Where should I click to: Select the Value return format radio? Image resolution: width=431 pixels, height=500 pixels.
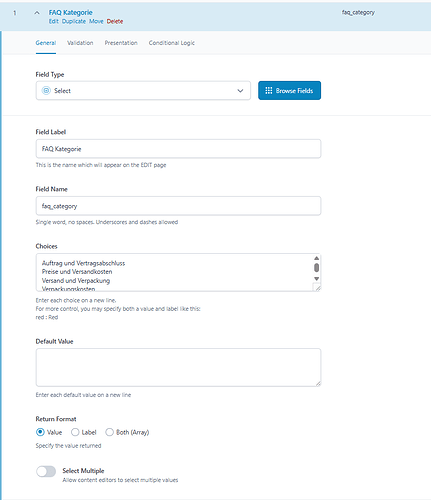pos(40,432)
